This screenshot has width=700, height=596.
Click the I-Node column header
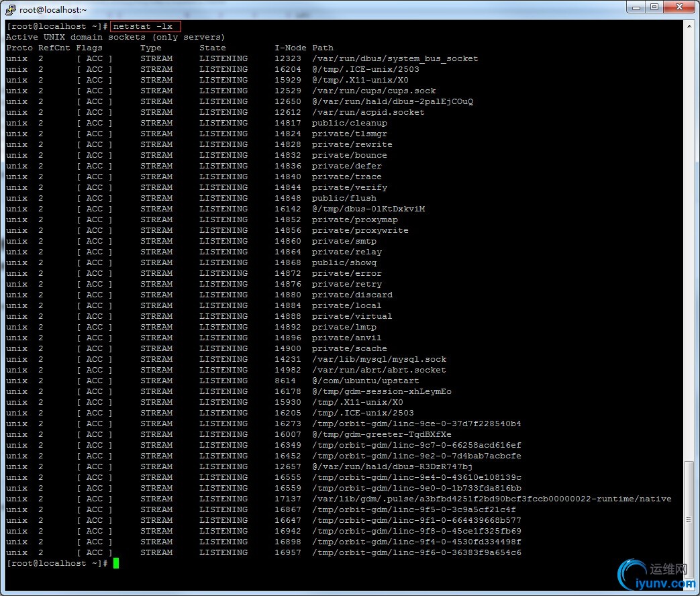pos(291,48)
